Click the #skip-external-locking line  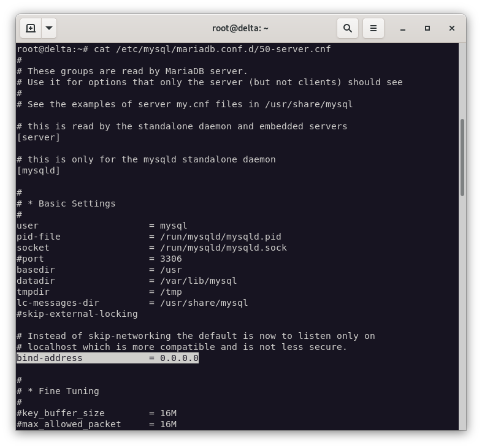coord(77,314)
